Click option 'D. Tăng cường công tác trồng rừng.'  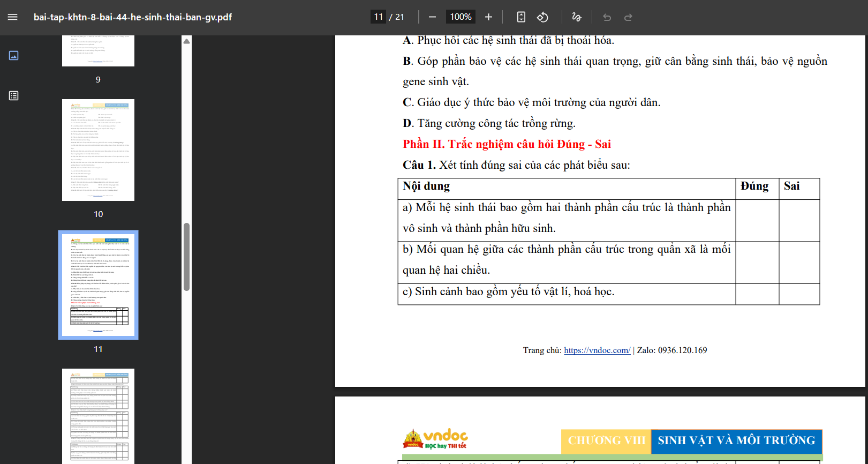489,123
